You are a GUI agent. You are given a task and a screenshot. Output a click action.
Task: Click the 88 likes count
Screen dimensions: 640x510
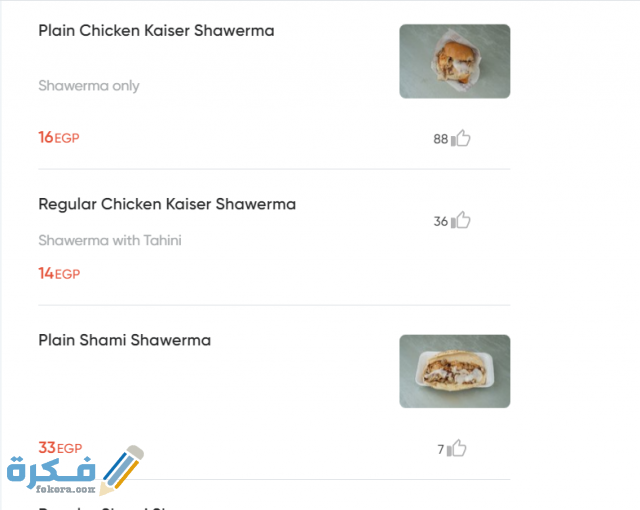(x=440, y=140)
